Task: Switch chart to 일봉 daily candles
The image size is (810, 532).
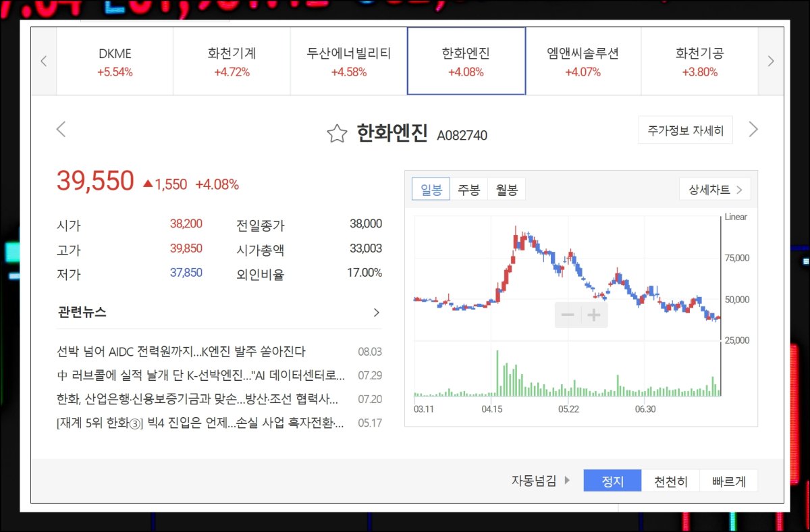Action: point(431,190)
